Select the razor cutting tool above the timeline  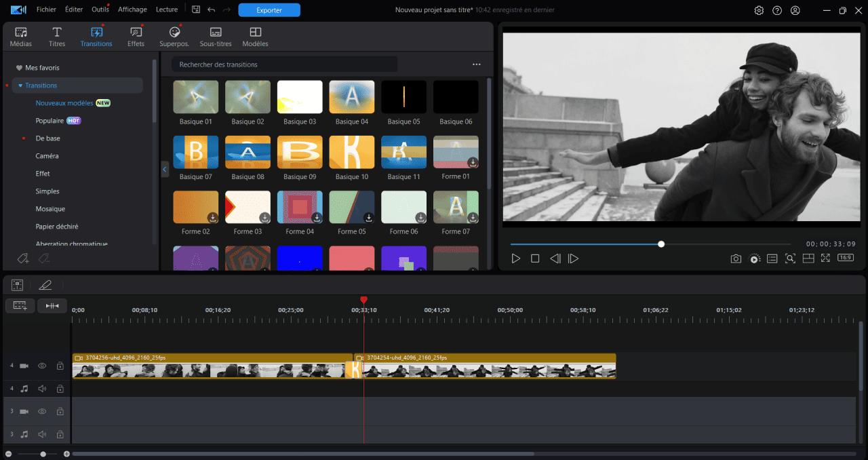click(45, 285)
